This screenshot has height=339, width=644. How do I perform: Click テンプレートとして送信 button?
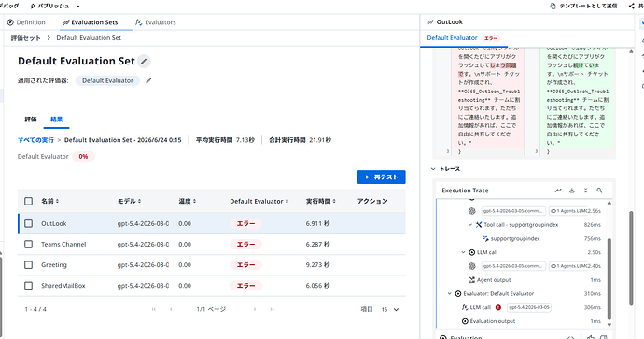(583, 6)
